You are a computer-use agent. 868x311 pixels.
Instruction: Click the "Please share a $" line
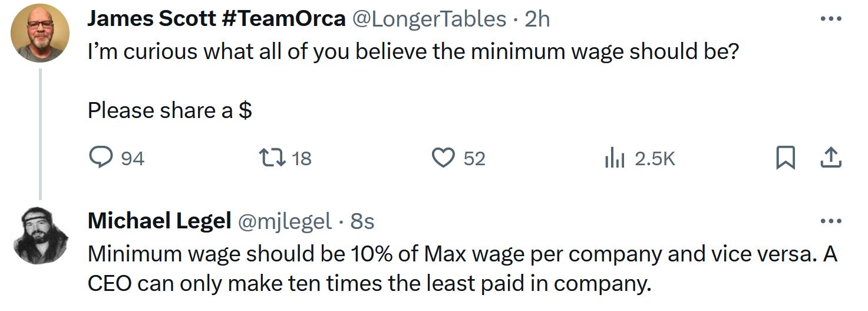(x=170, y=110)
